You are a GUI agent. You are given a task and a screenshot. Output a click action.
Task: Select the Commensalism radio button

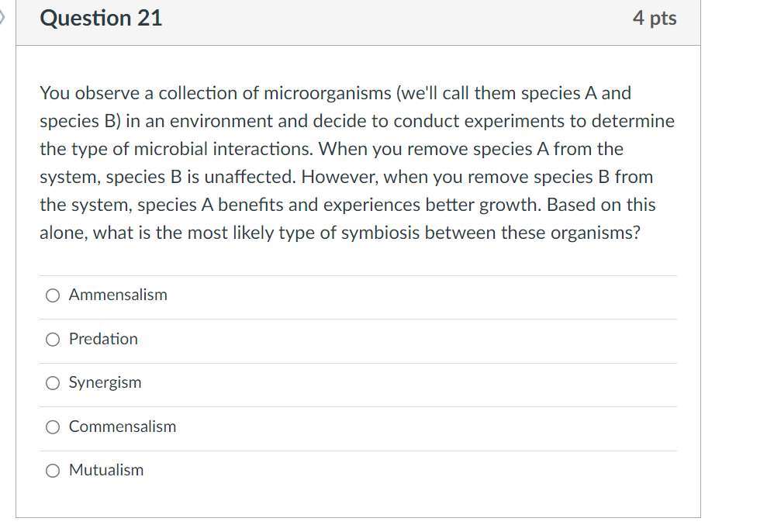[52, 427]
